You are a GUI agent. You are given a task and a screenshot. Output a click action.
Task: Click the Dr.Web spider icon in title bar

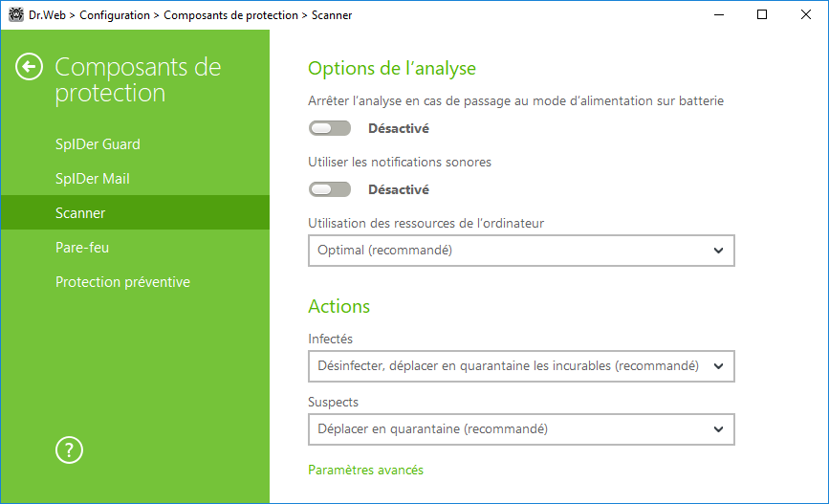(16, 14)
